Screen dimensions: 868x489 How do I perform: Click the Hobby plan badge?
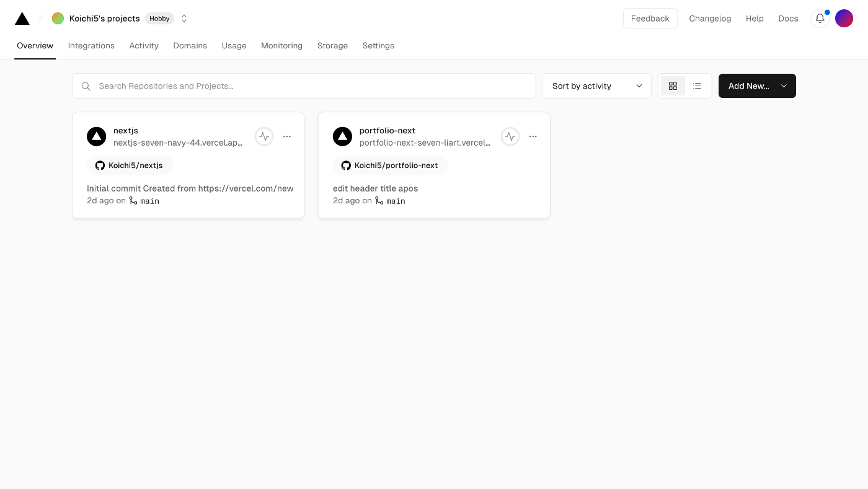click(x=159, y=19)
